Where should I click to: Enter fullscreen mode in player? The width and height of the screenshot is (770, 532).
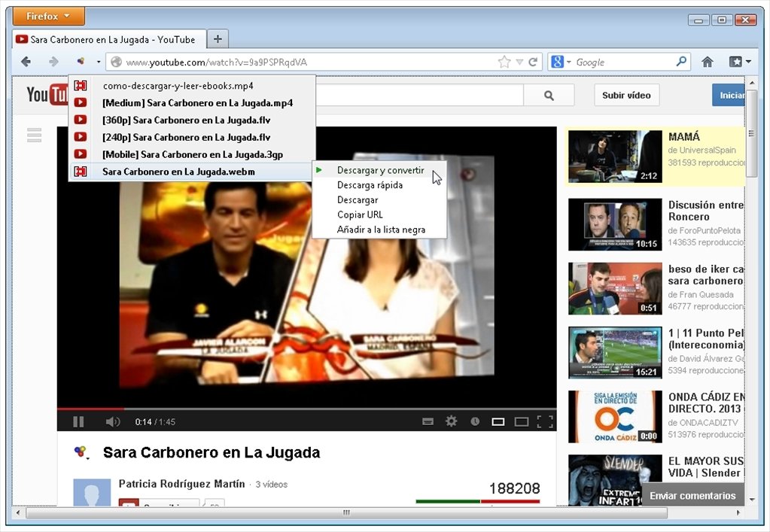click(545, 421)
